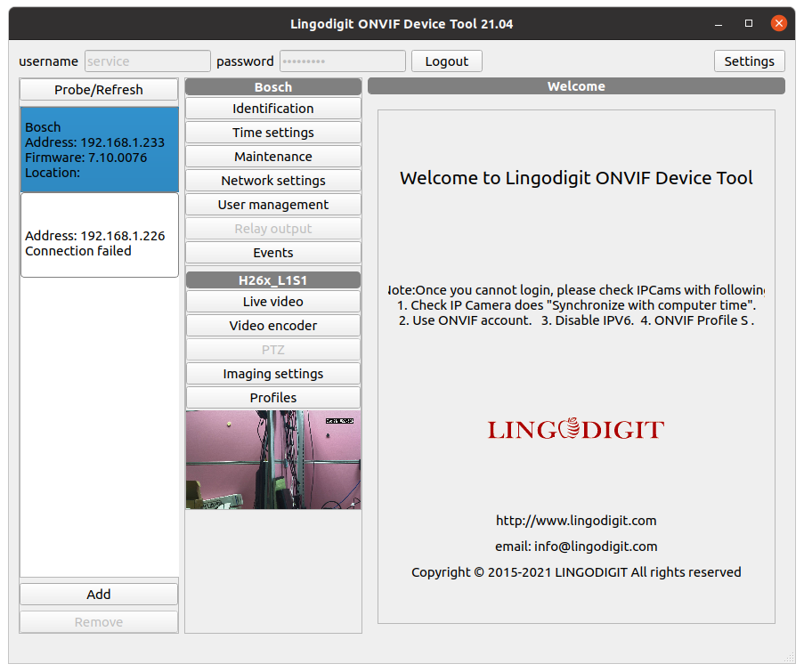The image size is (804, 672).
Task: Click the Welcome panel header
Action: click(576, 86)
